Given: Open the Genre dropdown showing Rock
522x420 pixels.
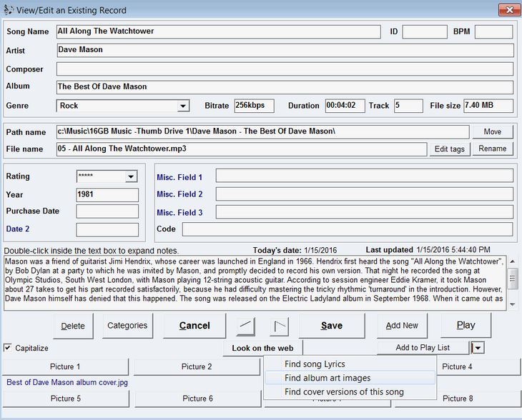Looking at the screenshot, I should (x=183, y=106).
